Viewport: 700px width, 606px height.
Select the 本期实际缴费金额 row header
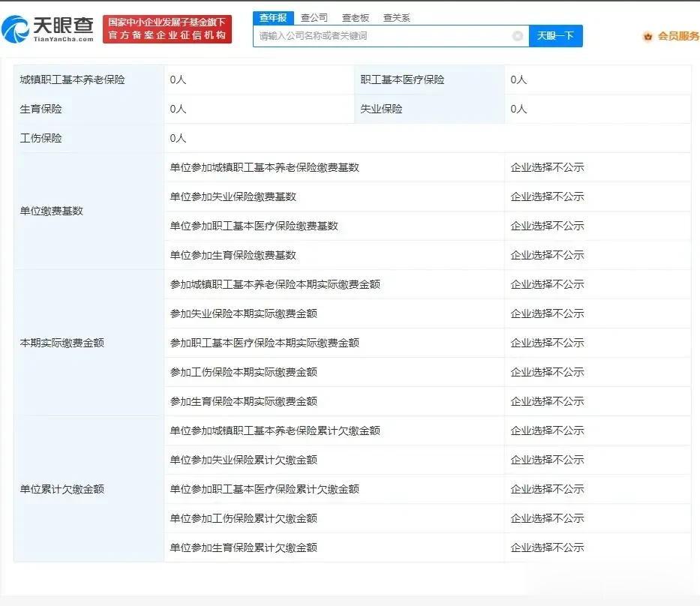62,343
